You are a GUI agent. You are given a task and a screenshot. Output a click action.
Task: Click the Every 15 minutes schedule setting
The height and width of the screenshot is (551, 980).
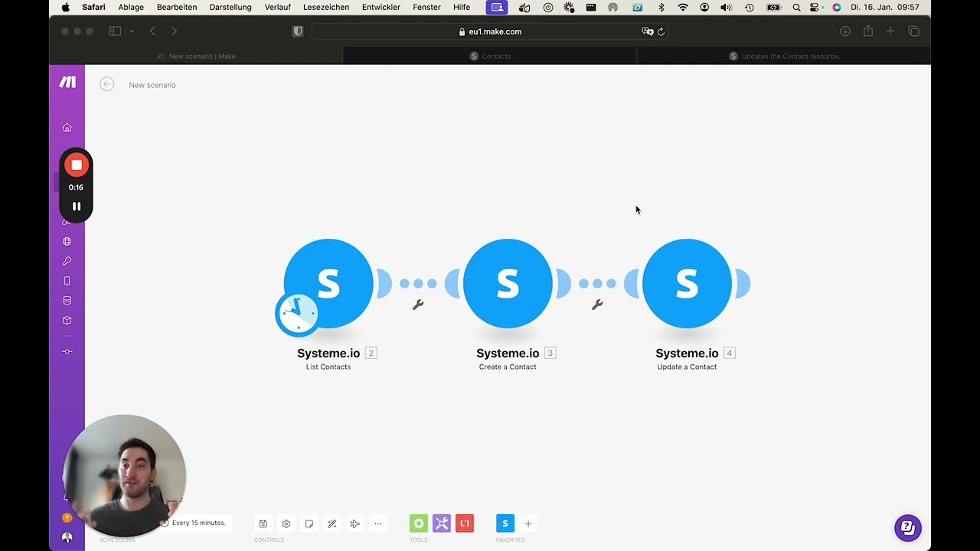[x=198, y=523]
